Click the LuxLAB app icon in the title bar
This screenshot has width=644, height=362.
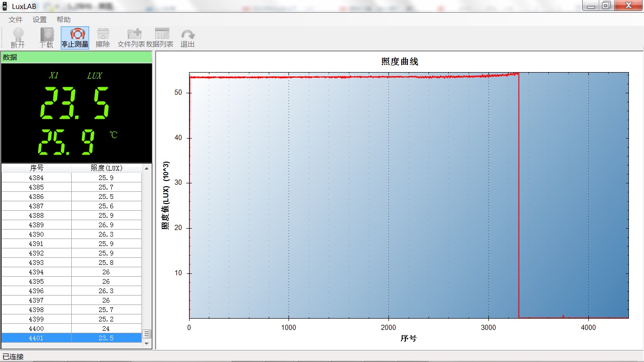click(x=5, y=6)
